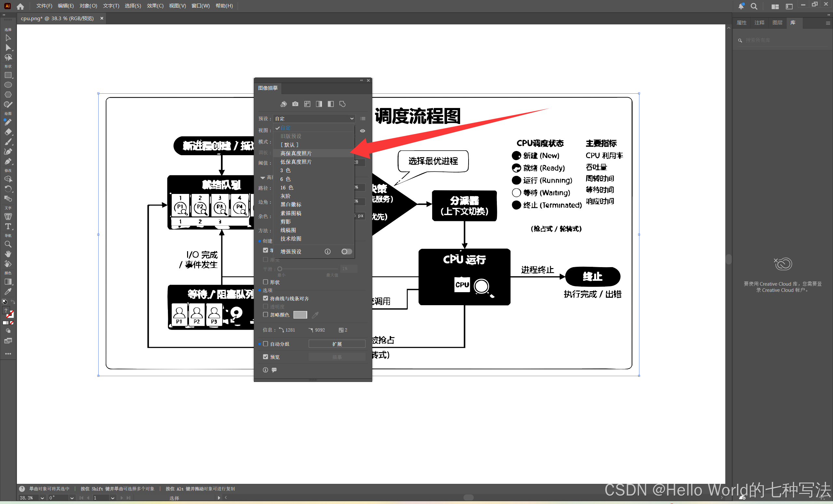The width and height of the screenshot is (833, 504).
Task: Uncheck the 预览 checkbox
Action: click(266, 357)
